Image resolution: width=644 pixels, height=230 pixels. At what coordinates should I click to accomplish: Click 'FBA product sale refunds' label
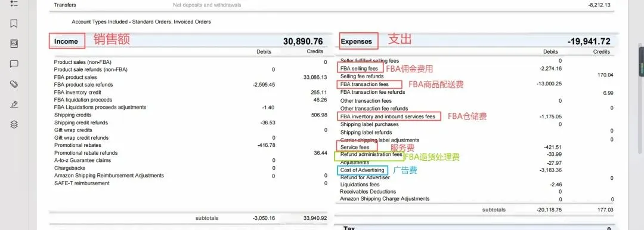click(83, 85)
